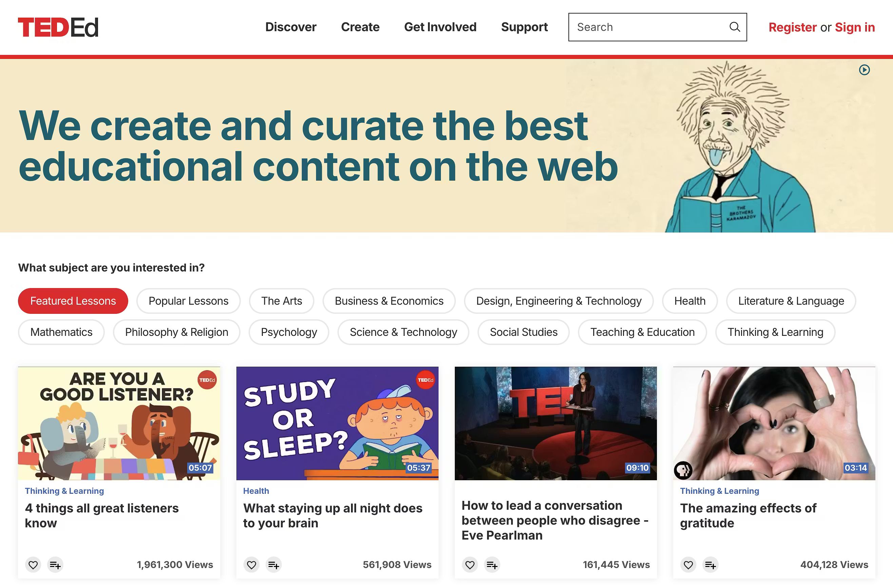Click the Sign in link
The height and width of the screenshot is (588, 893).
854,27
